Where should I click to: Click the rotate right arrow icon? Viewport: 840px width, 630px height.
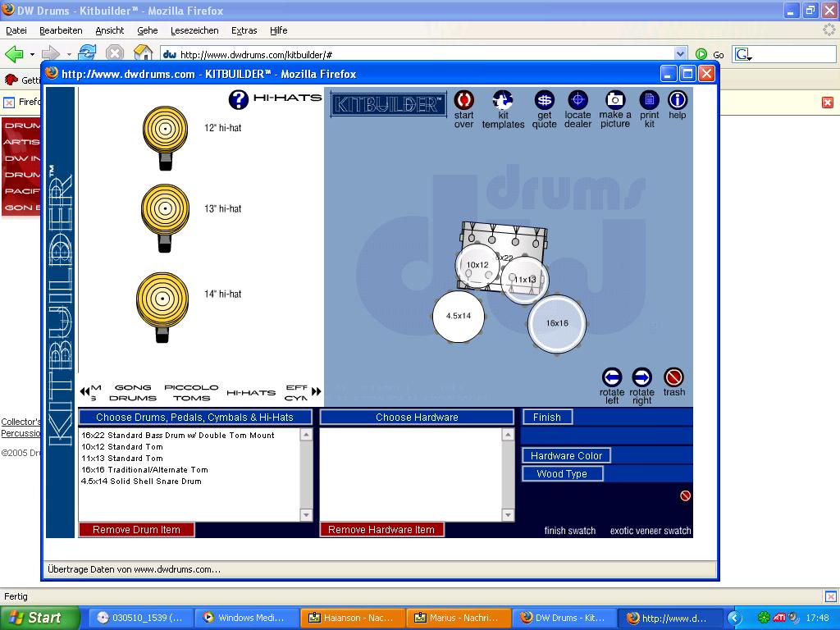coord(641,377)
